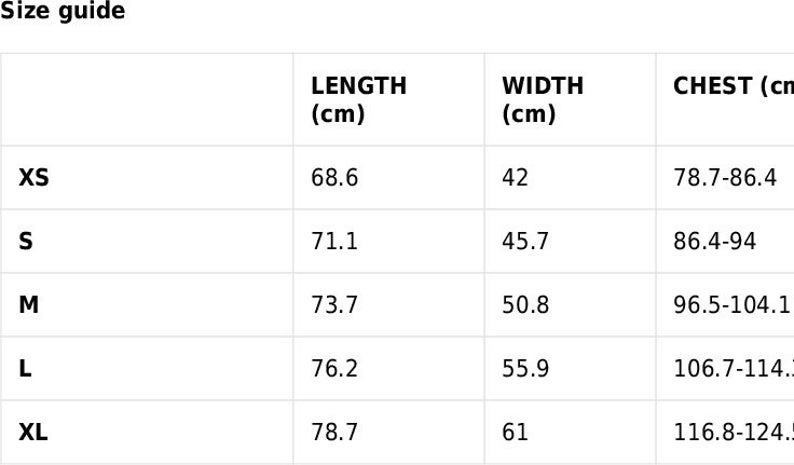Click the XS size row label
Image resolution: width=794 pixels, height=465 pixels.
tap(34, 178)
